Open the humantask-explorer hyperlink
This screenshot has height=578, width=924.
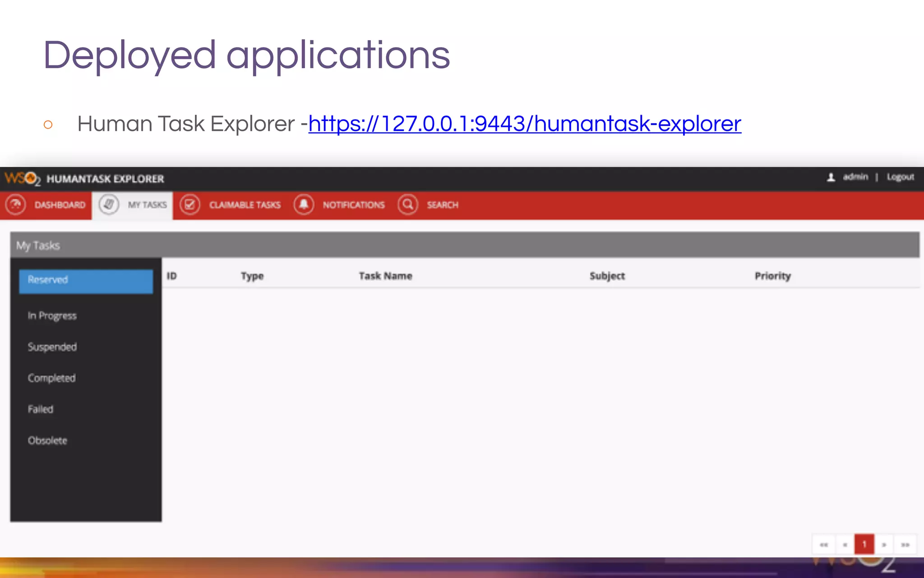(525, 124)
